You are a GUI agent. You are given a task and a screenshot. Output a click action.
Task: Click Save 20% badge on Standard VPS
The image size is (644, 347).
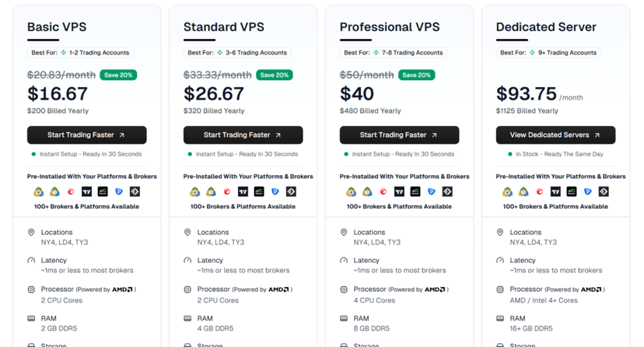coord(276,75)
